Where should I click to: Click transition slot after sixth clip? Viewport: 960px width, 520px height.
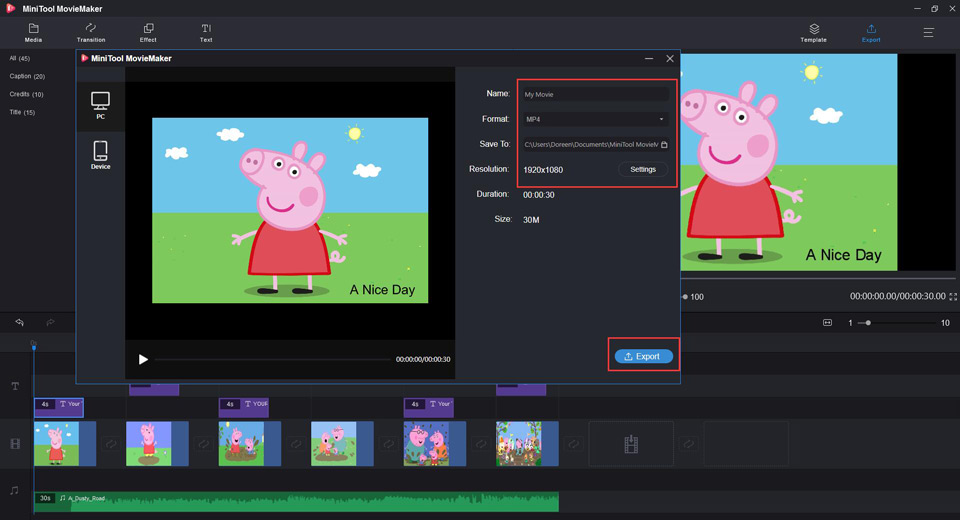573,443
